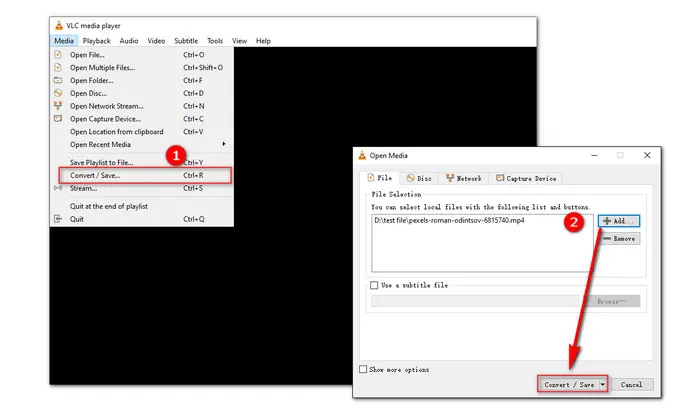This screenshot has height=407, width=700.
Task: Enable Show more options checkbox
Action: point(363,370)
